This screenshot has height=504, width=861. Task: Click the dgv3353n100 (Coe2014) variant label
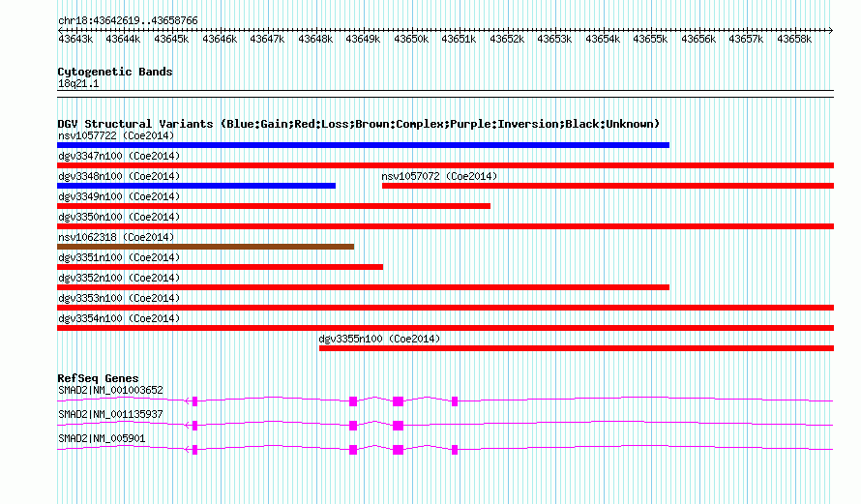(119, 298)
